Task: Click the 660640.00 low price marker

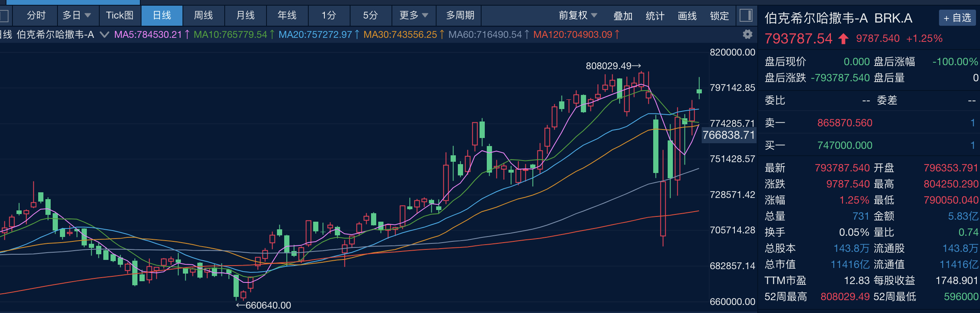Action: 264,305
